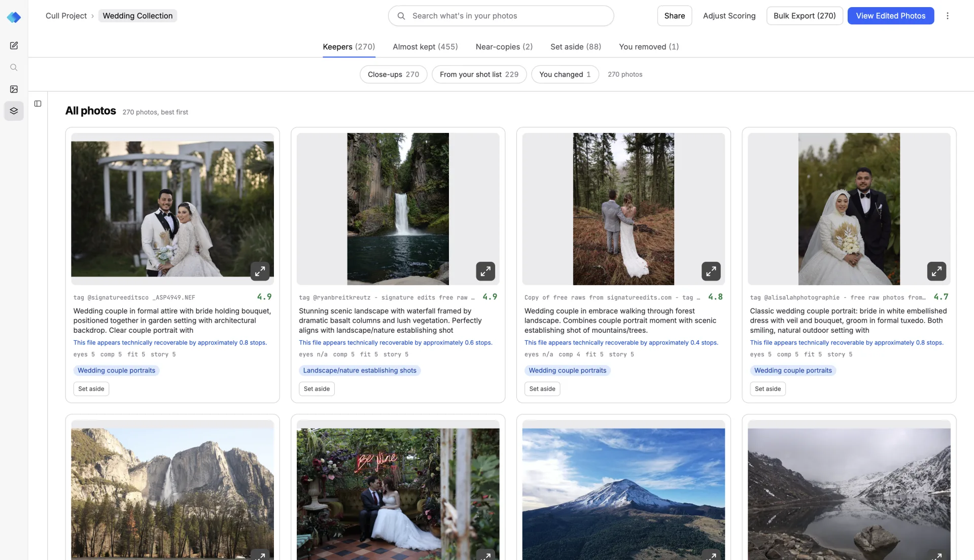The width and height of the screenshot is (974, 560).
Task: Switch to the Almost kept (455) tab
Action: coord(425,47)
